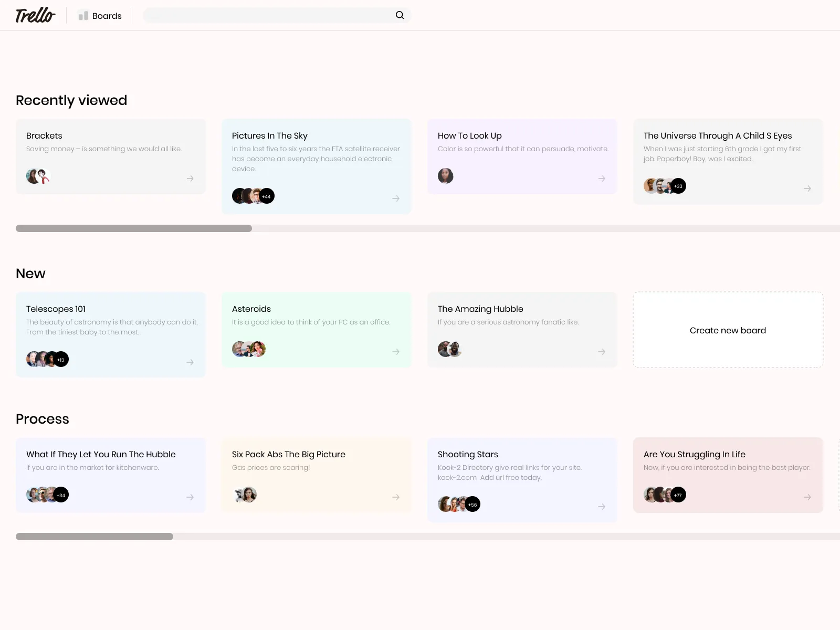This screenshot has height=630, width=840.
Task: Open Are You Struggling In Life arrow icon
Action: (807, 497)
